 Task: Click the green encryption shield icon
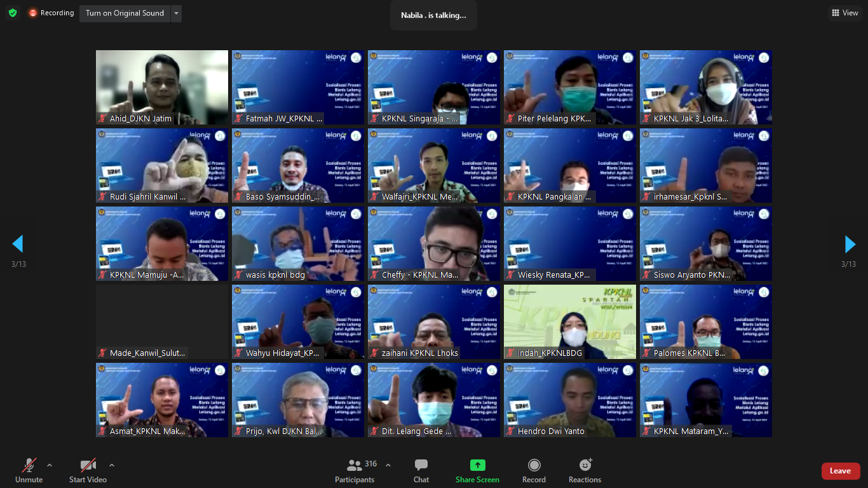pos(13,13)
